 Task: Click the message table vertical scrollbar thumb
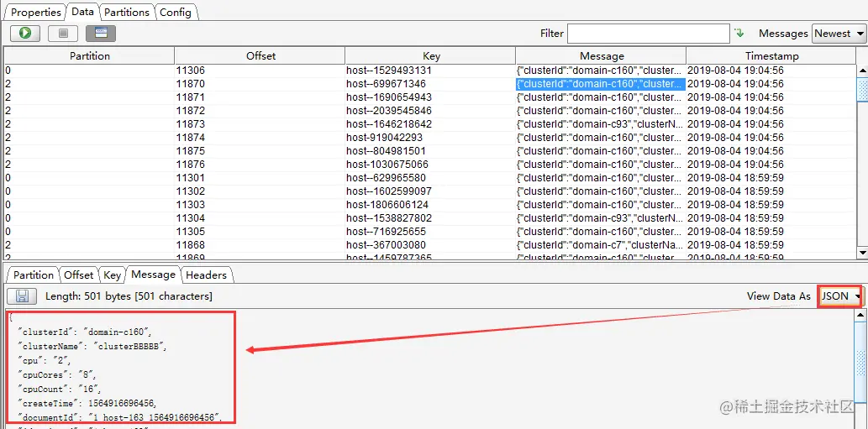click(x=862, y=90)
